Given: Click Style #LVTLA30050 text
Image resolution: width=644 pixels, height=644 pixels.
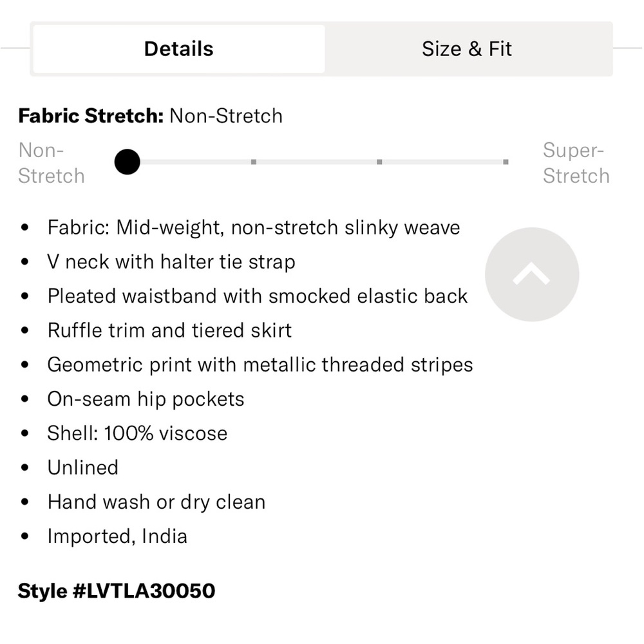Looking at the screenshot, I should pos(116,591).
